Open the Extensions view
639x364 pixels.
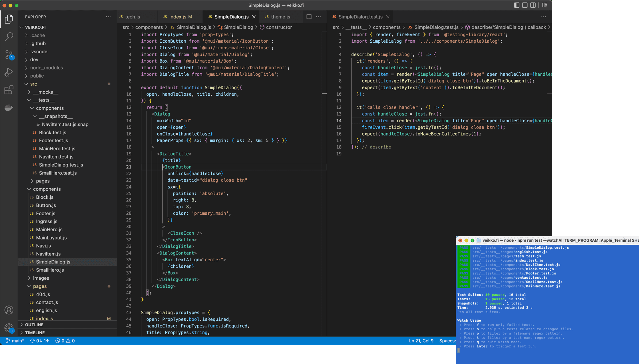coord(9,90)
